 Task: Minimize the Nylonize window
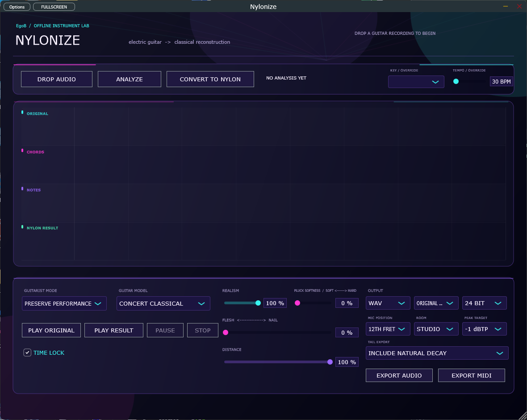(505, 6)
